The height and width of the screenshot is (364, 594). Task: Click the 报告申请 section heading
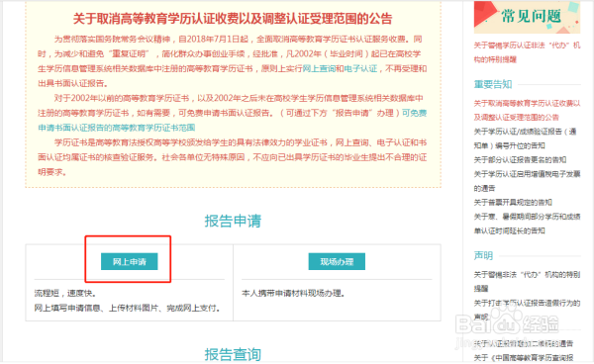coord(233,221)
